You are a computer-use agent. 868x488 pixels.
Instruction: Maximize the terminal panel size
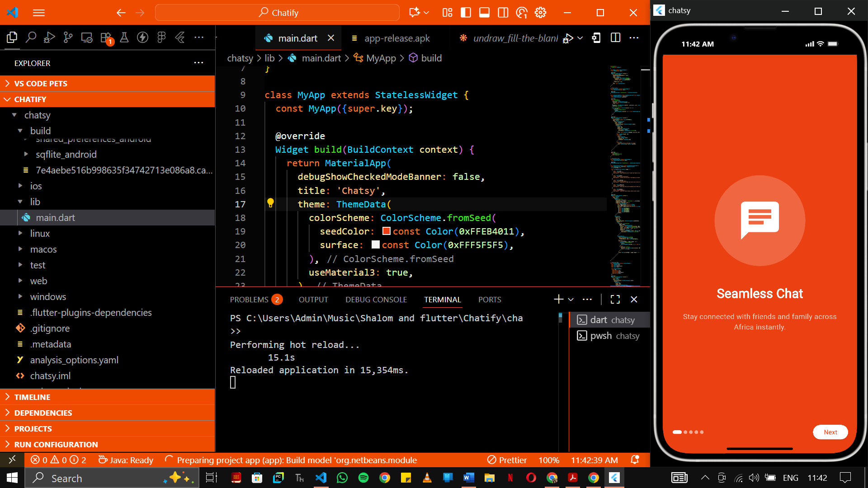(615, 300)
